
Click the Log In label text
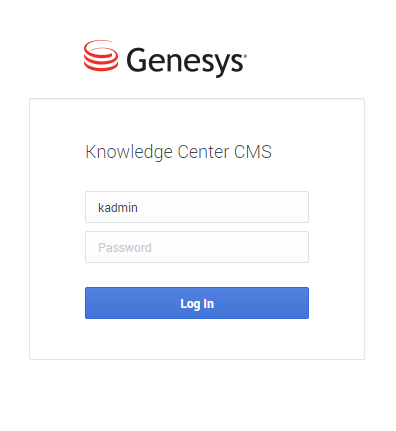pos(197,304)
